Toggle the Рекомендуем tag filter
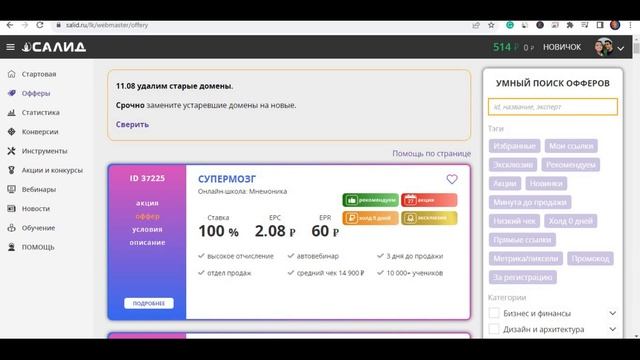This screenshot has width=640, height=360. coord(571,164)
